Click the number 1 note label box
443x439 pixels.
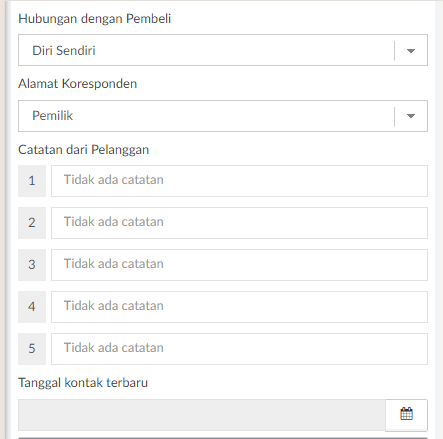(x=32, y=181)
